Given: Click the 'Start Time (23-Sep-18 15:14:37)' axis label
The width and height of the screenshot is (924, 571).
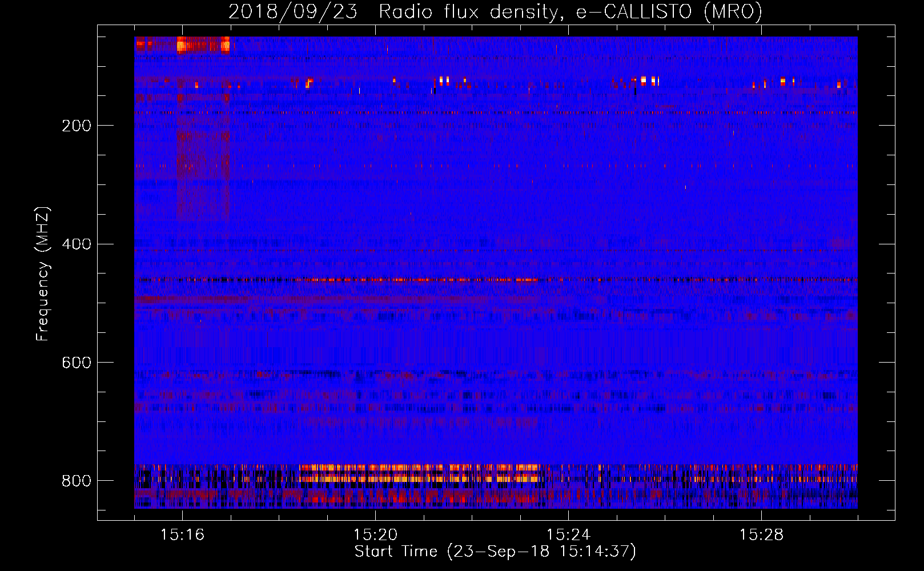Looking at the screenshot, I should [x=495, y=552].
